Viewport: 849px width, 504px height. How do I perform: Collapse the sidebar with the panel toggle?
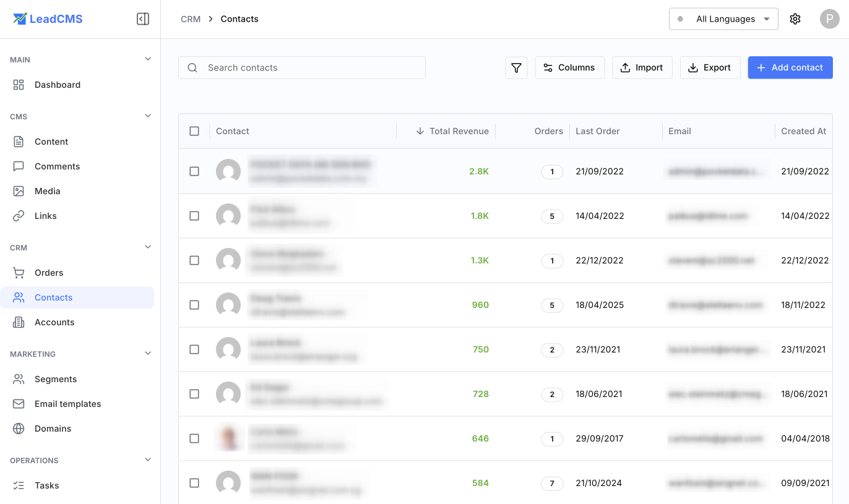pos(143,19)
